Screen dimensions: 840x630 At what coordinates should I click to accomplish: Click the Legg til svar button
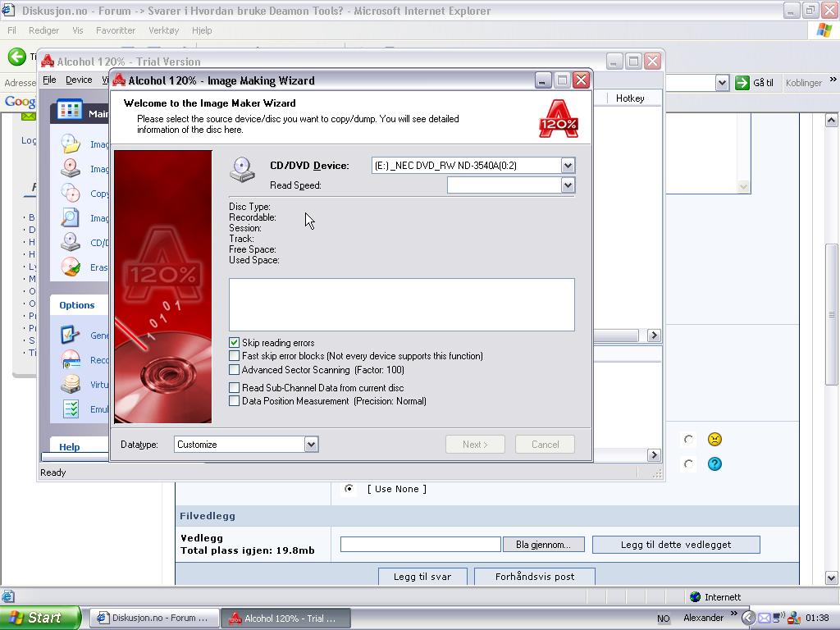click(422, 577)
